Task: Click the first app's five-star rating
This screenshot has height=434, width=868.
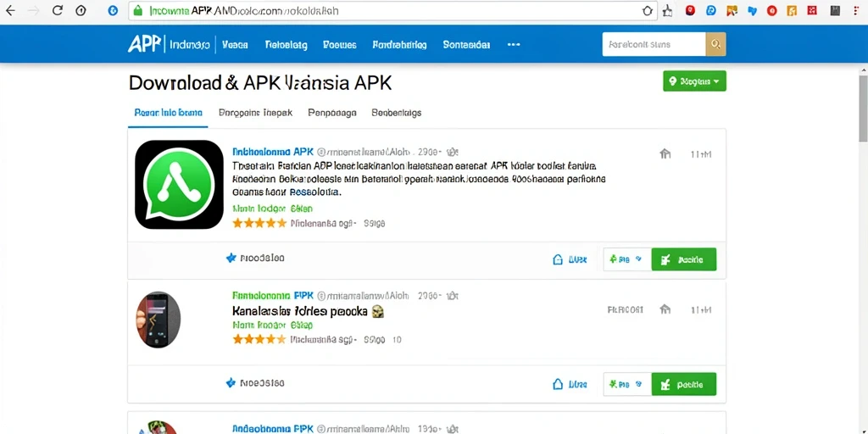Action: [259, 223]
